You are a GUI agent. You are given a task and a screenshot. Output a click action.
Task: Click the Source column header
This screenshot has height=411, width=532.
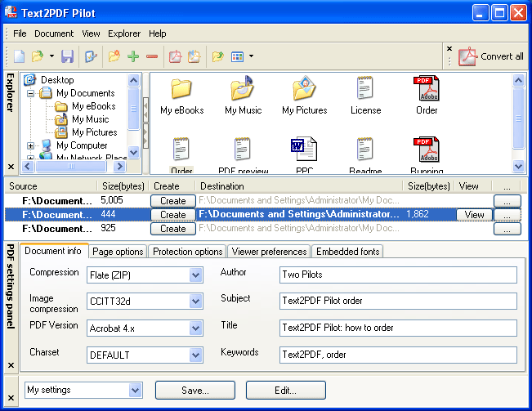51,186
